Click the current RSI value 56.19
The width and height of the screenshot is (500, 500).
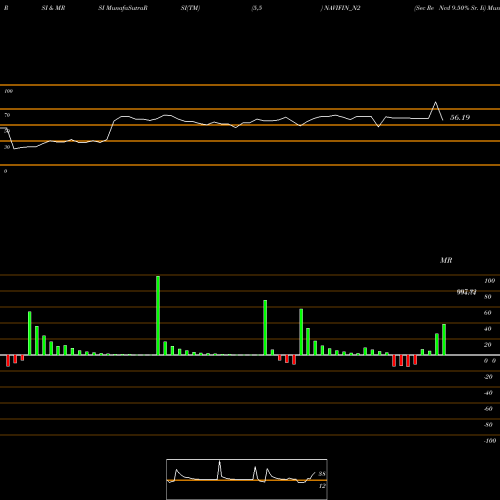pos(460,117)
